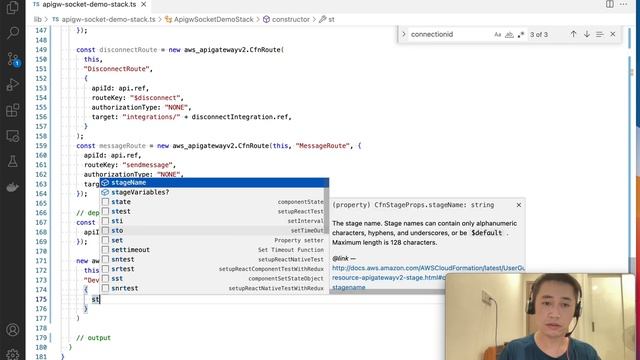Image resolution: width=640 pixels, height=360 pixels.
Task: Open the Search view in activity bar
Action: click(x=13, y=33)
